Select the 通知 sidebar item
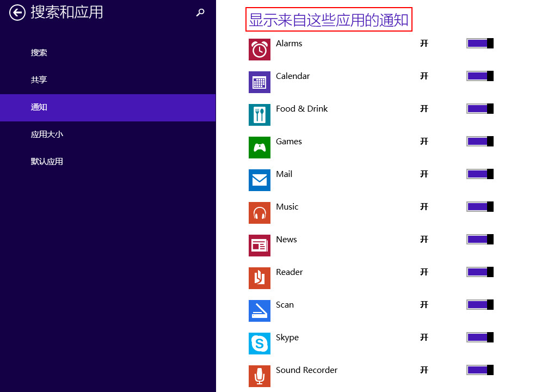The width and height of the screenshot is (554, 392). pyautogui.click(x=108, y=107)
